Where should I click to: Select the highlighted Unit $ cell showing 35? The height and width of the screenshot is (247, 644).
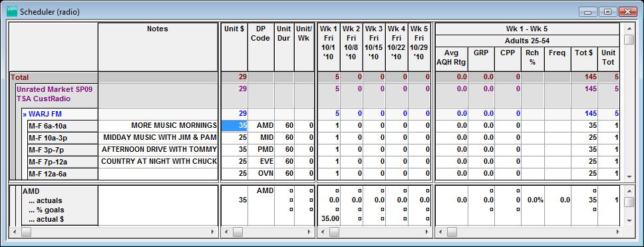(x=234, y=126)
